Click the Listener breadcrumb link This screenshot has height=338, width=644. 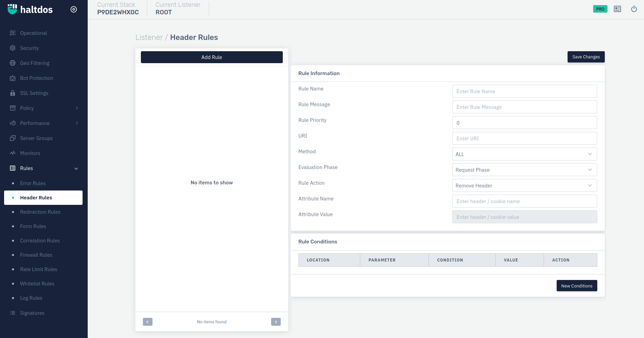tap(149, 38)
